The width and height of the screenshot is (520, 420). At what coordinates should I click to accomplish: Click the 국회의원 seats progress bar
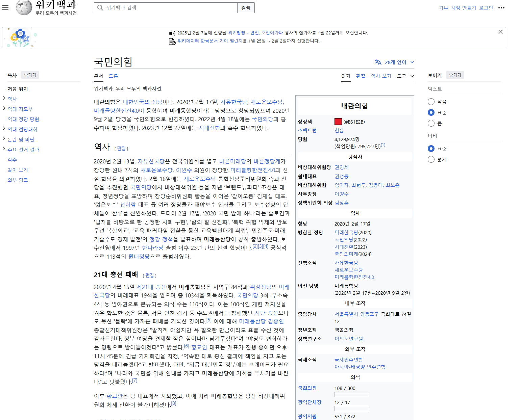(351, 394)
